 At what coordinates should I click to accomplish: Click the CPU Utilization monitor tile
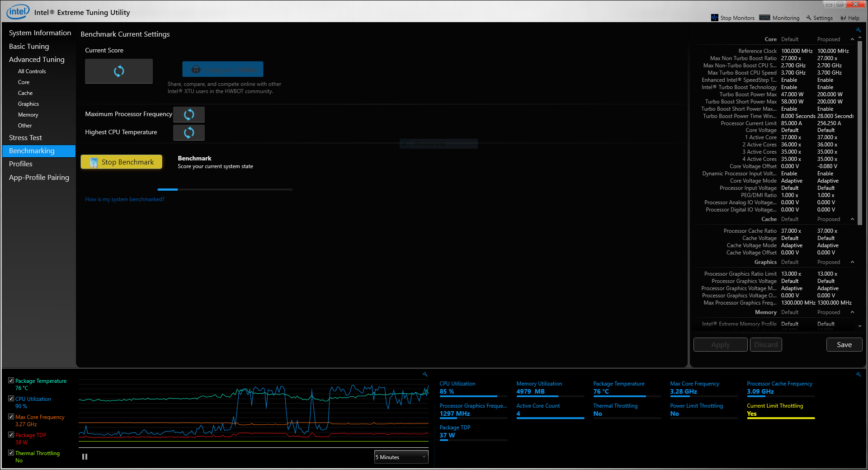pos(473,388)
